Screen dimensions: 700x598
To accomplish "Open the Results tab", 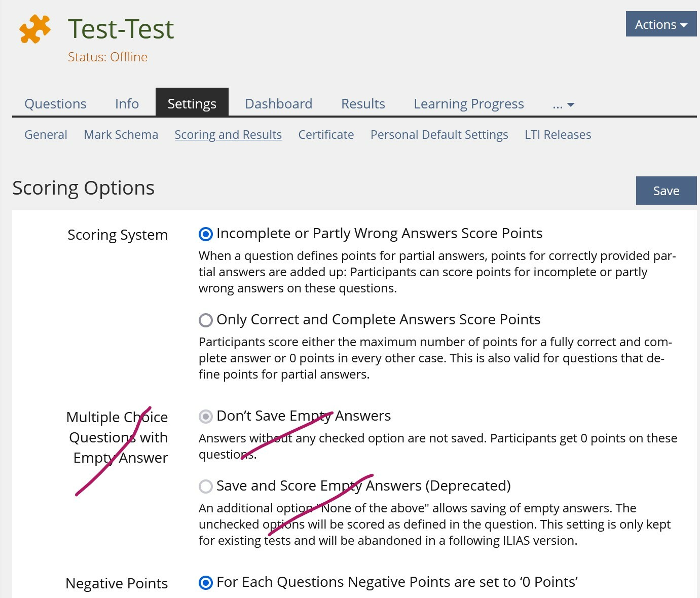I will [x=363, y=104].
